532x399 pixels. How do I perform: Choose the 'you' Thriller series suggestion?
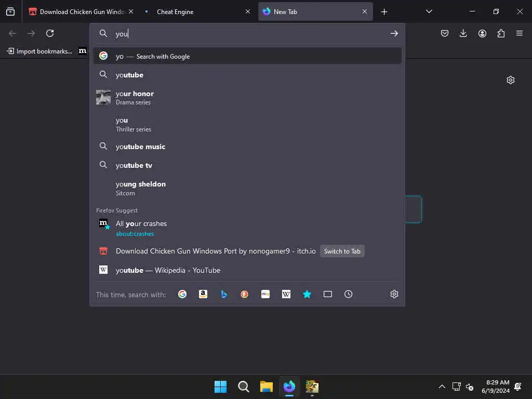point(247,124)
